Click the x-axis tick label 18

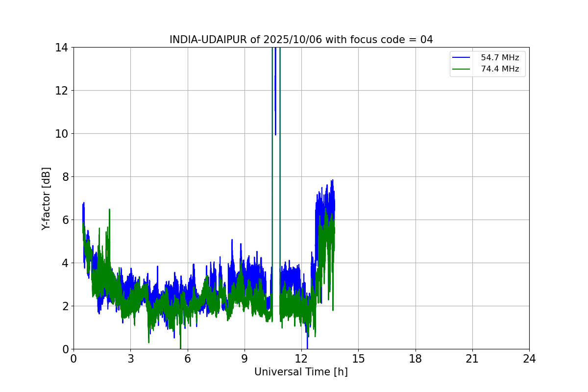[416, 359]
